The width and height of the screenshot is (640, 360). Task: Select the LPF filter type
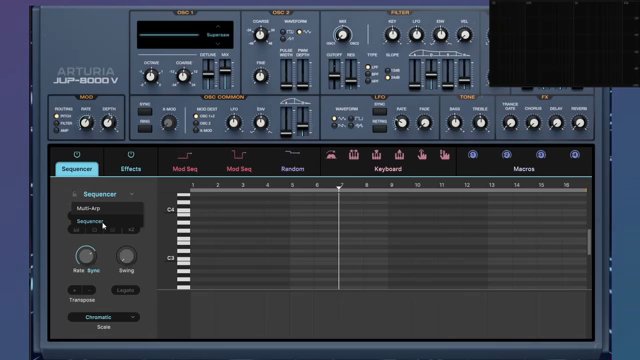(x=368, y=67)
